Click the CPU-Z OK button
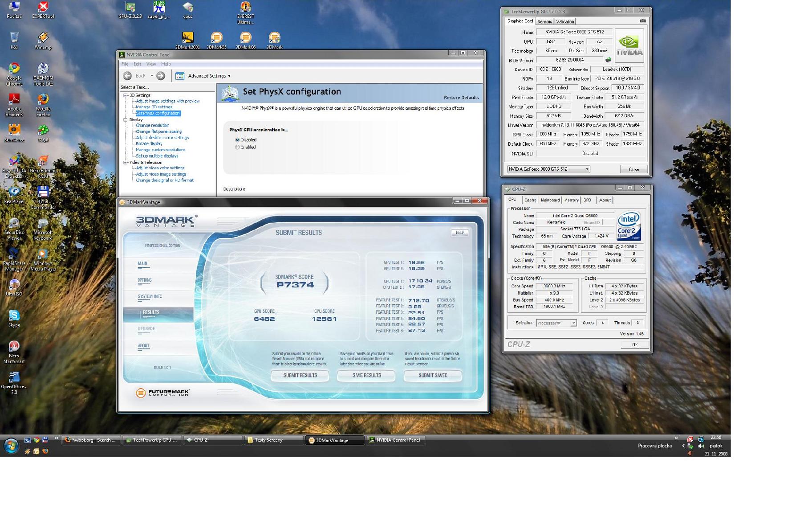812x508 pixels. (x=634, y=344)
